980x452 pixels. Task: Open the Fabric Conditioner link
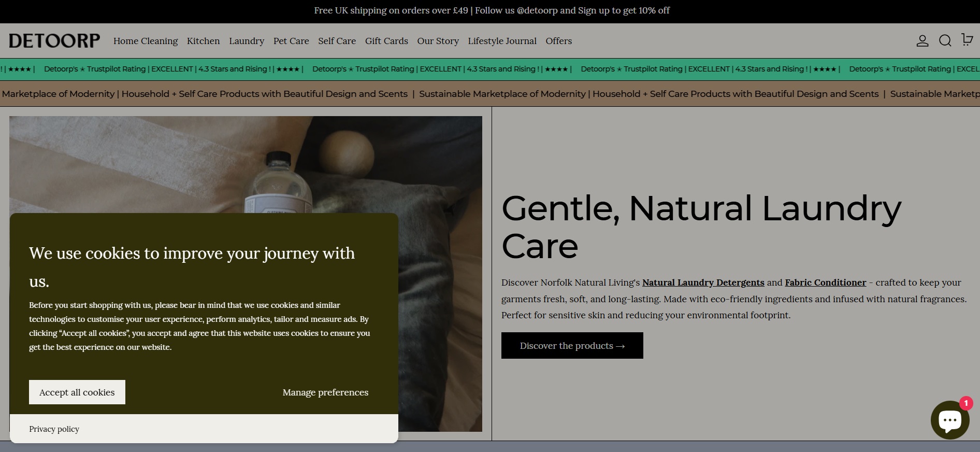pos(825,282)
